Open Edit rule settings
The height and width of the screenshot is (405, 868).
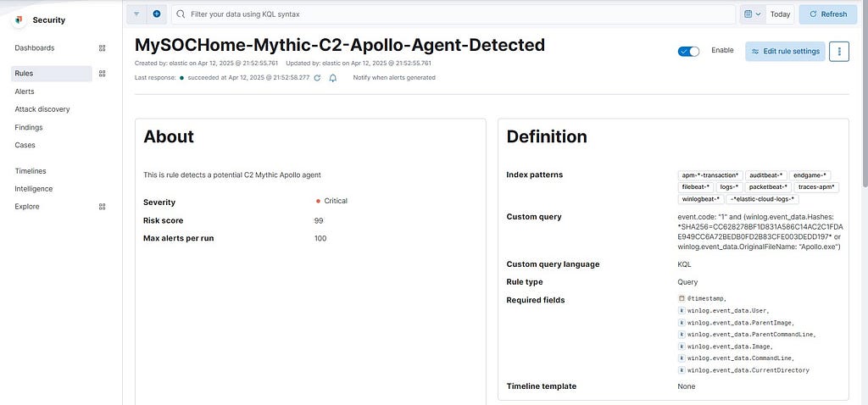tap(785, 51)
